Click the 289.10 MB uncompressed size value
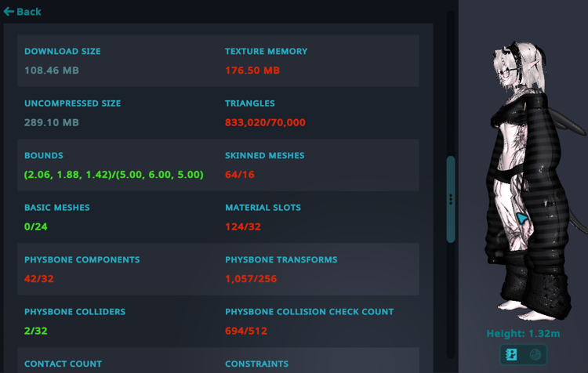Screen dimensions: 588x373 click(52, 122)
